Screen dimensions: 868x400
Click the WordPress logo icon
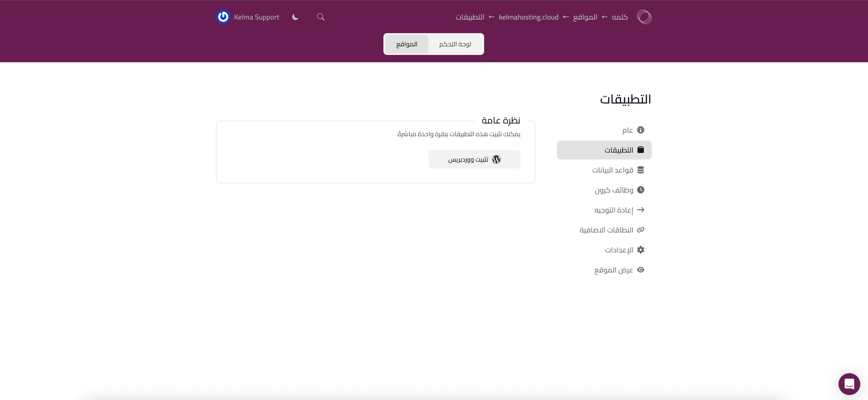click(x=496, y=159)
